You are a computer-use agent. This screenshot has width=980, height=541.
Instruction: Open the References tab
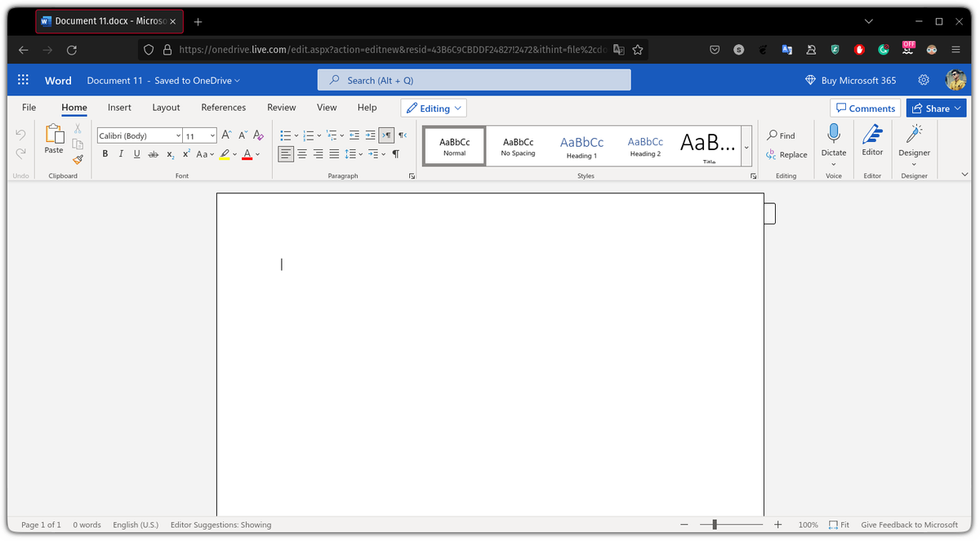coord(223,107)
